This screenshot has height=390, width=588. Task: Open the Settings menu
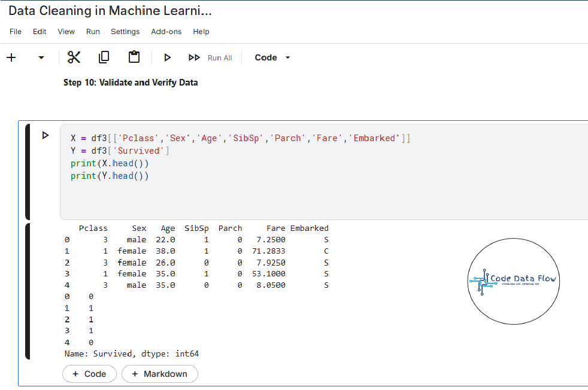[125, 32]
